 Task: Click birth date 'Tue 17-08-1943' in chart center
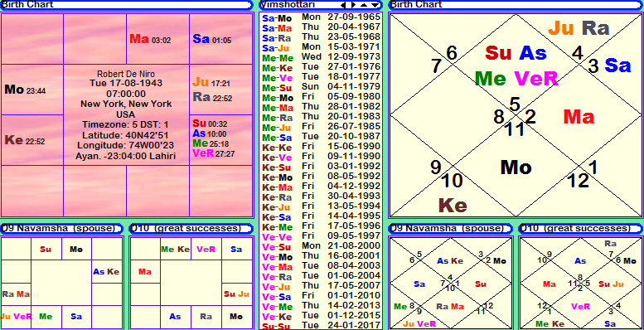pos(126,84)
